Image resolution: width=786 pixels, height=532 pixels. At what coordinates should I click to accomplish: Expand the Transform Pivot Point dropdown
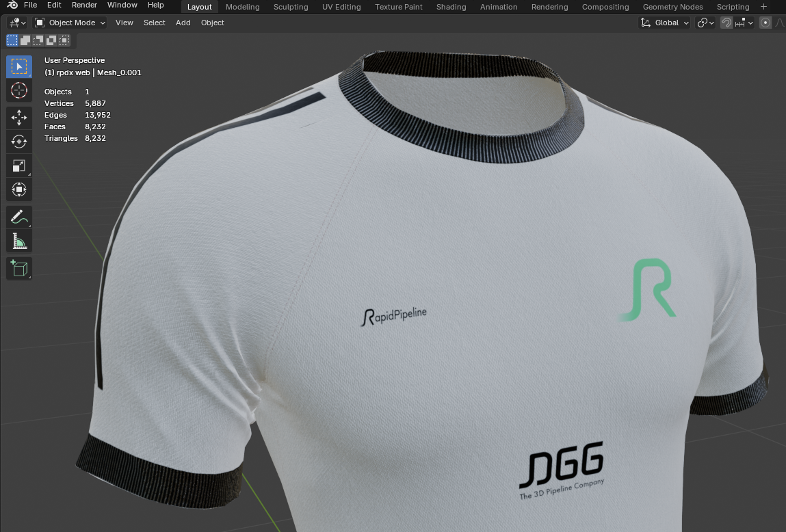click(x=705, y=23)
